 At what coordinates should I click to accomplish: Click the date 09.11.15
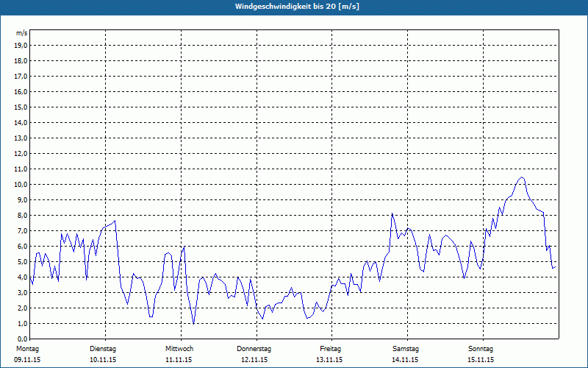point(27,360)
